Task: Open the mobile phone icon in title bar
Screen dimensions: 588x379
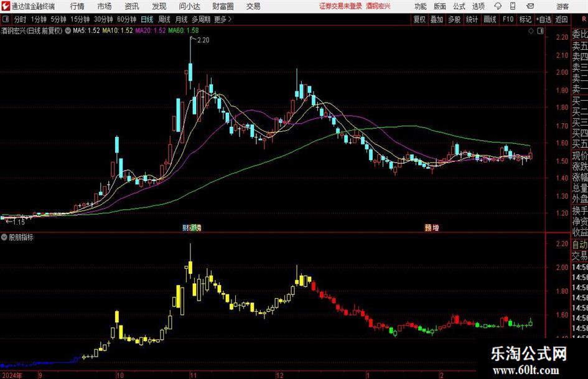Action: [513, 6]
